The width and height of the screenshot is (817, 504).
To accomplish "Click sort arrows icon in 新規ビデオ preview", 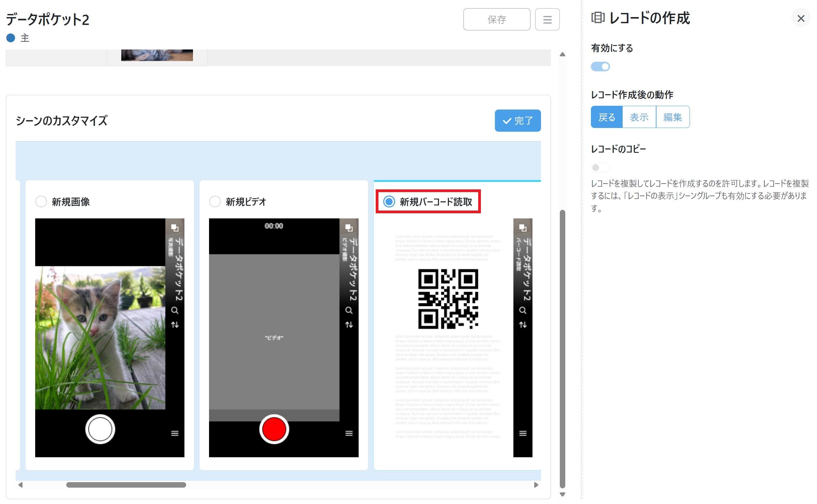I will [349, 325].
